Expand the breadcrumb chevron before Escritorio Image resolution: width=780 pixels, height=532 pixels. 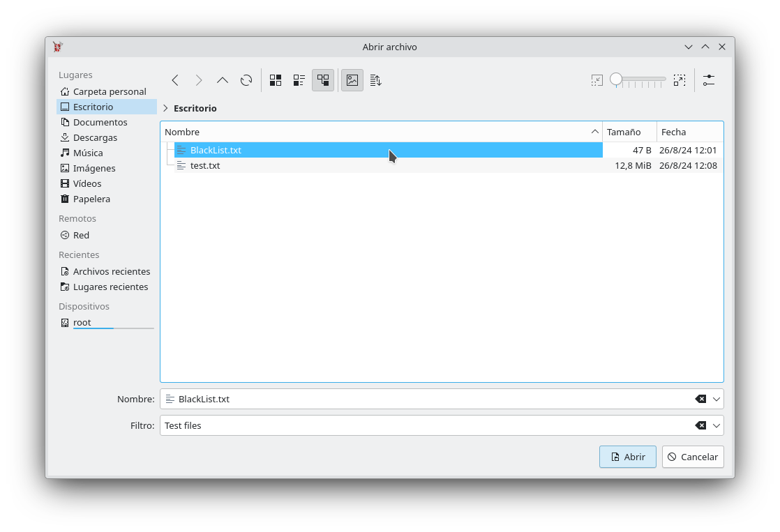tap(165, 108)
